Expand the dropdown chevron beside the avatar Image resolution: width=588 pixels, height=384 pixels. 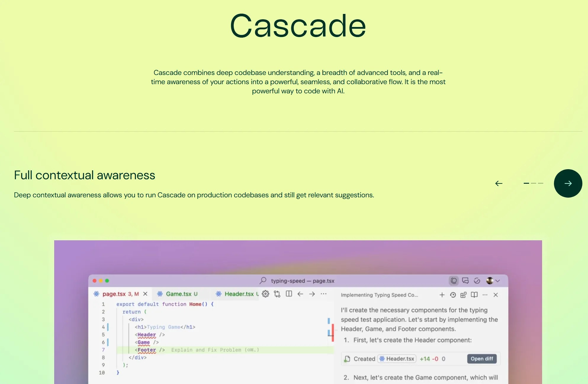click(498, 281)
